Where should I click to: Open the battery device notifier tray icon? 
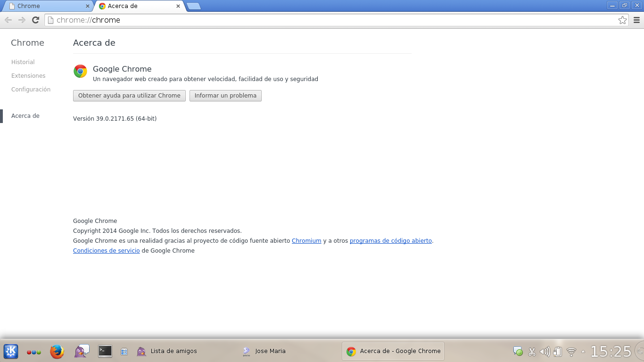[558, 352]
